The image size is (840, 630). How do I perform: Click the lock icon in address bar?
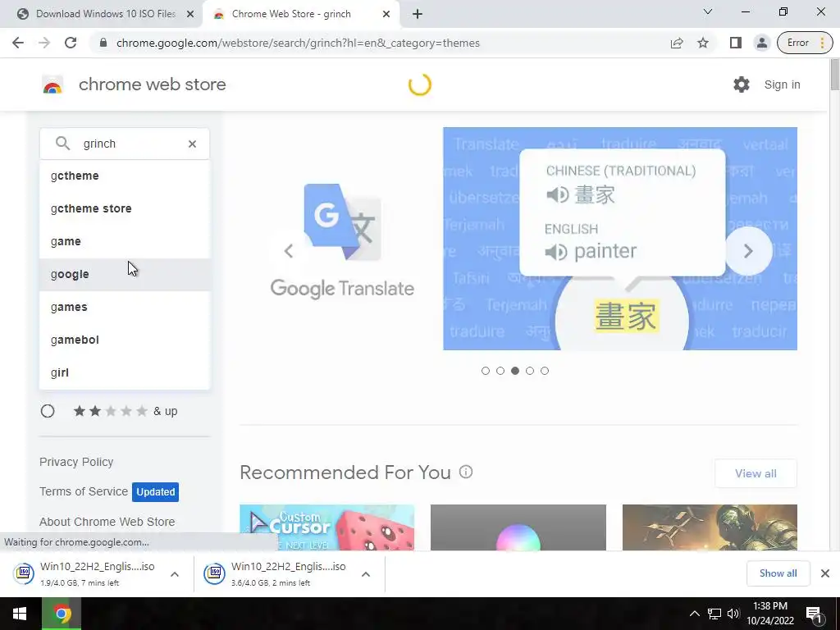click(103, 43)
